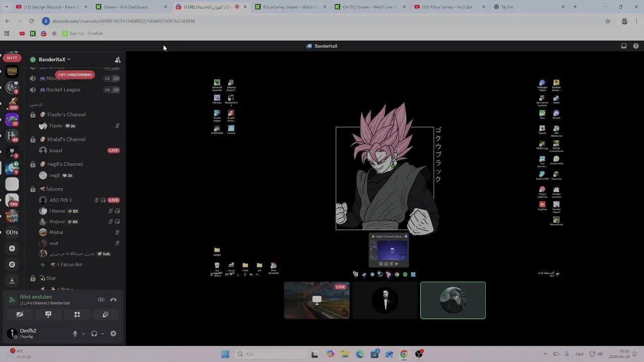Toggle screen sharing in voice panel
The height and width of the screenshot is (362, 644).
(48, 314)
